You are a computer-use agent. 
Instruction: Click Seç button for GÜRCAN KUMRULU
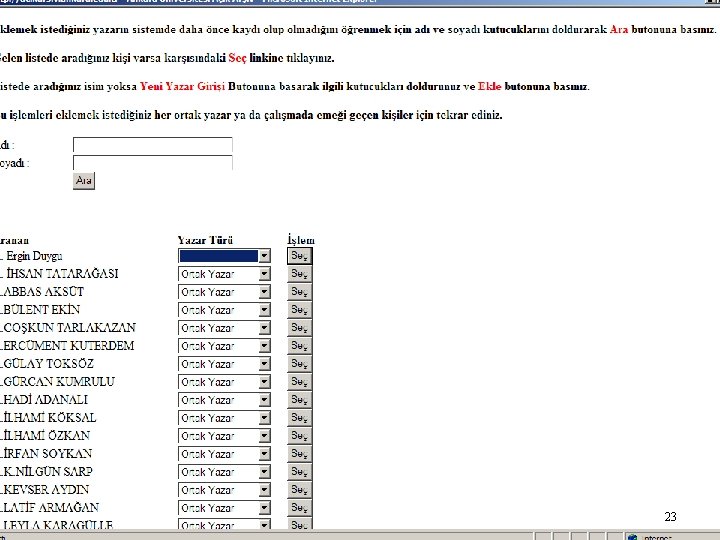pyautogui.click(x=299, y=382)
